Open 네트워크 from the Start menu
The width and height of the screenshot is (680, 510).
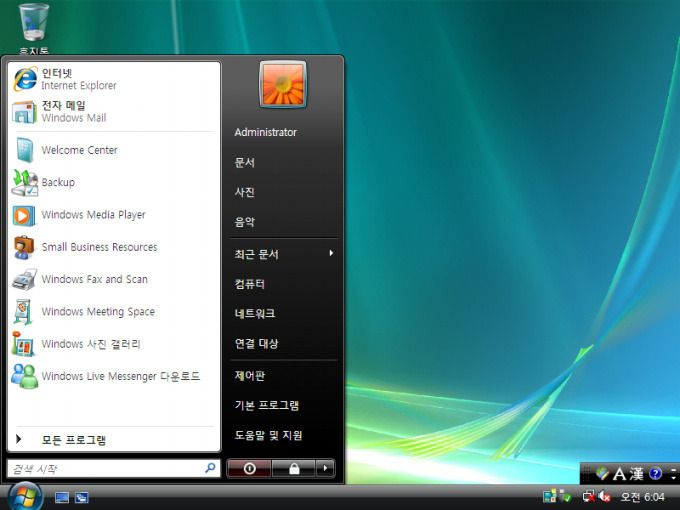pyautogui.click(x=255, y=314)
